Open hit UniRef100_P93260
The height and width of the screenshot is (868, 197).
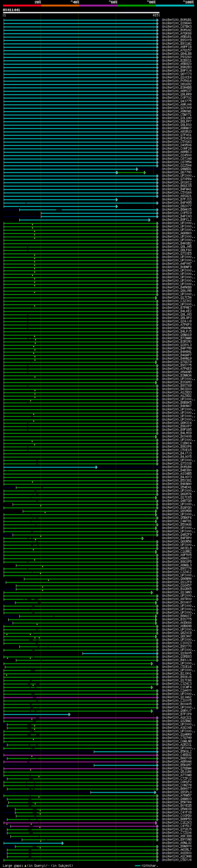tap(176, 57)
